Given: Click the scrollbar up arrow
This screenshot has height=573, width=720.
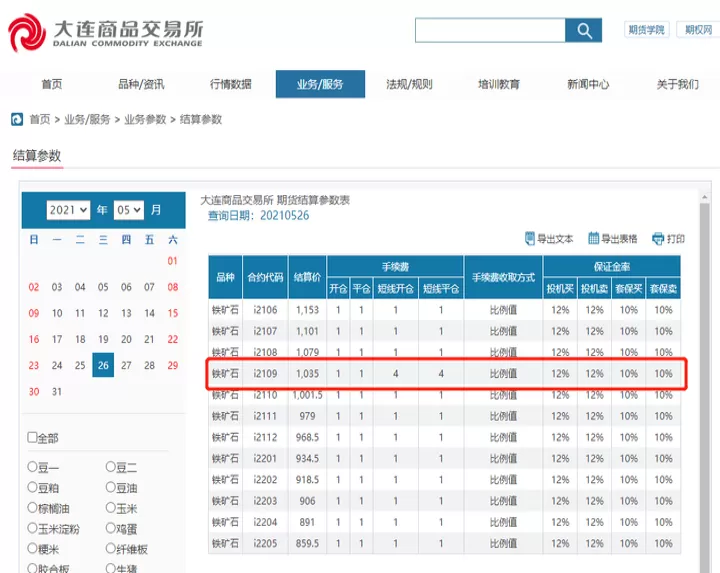Looking at the screenshot, I should tap(704, 197).
